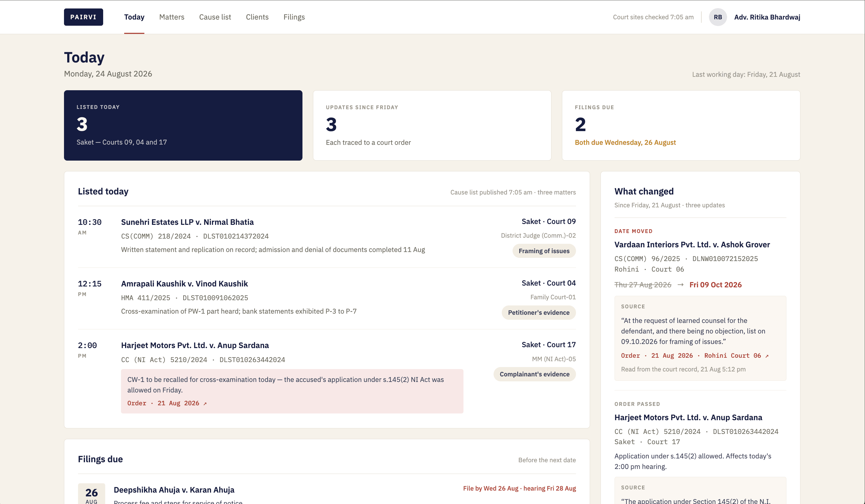This screenshot has height=504, width=865.
Task: Click Family Court-01 text
Action: (x=553, y=297)
